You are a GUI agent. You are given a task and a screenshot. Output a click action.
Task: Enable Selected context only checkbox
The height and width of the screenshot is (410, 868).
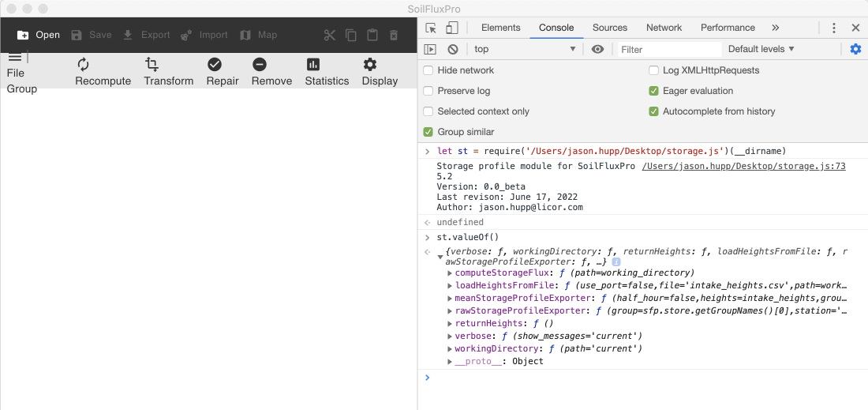coord(428,111)
